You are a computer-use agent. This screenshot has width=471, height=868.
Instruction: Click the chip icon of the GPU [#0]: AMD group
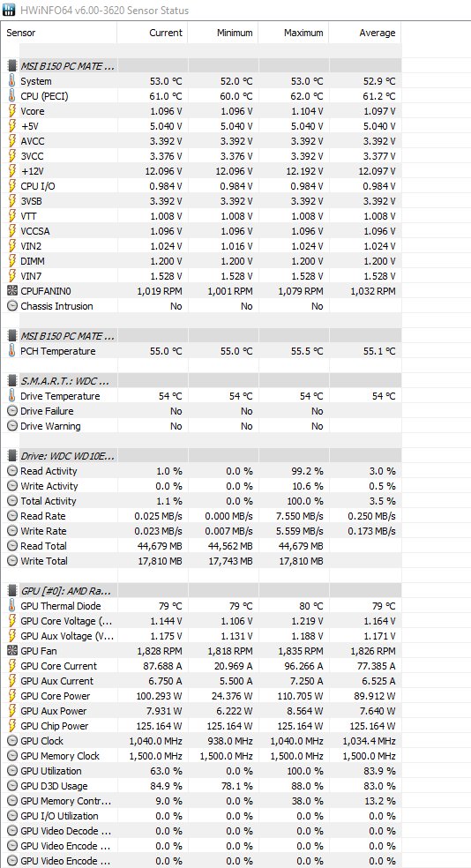(x=12, y=591)
